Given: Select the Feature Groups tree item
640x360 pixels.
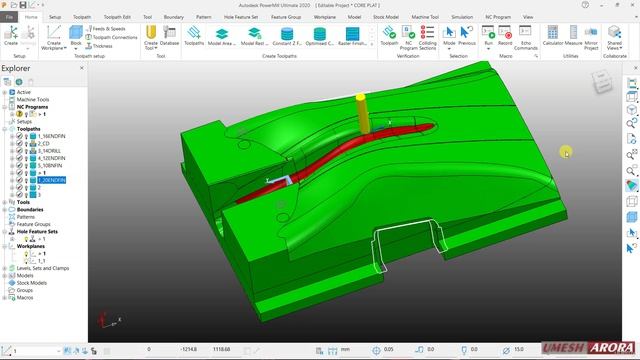Looking at the screenshot, I should [x=33, y=224].
